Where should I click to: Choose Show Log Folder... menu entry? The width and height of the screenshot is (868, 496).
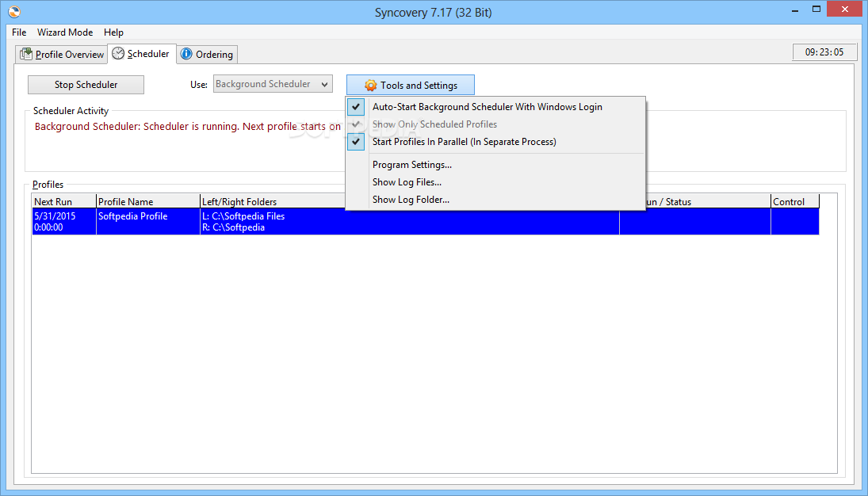coord(495,200)
